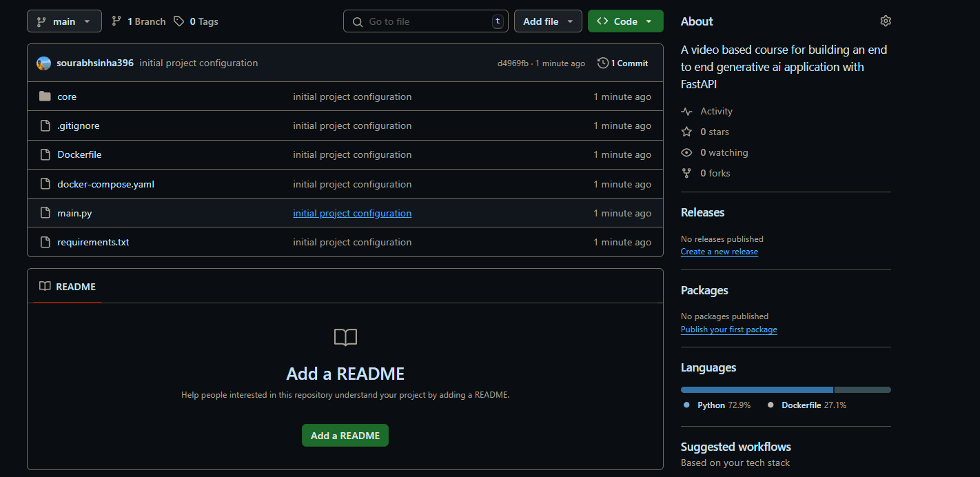Click Python 72.9% language entry
Image resolution: width=980 pixels, height=477 pixels.
tap(717, 405)
